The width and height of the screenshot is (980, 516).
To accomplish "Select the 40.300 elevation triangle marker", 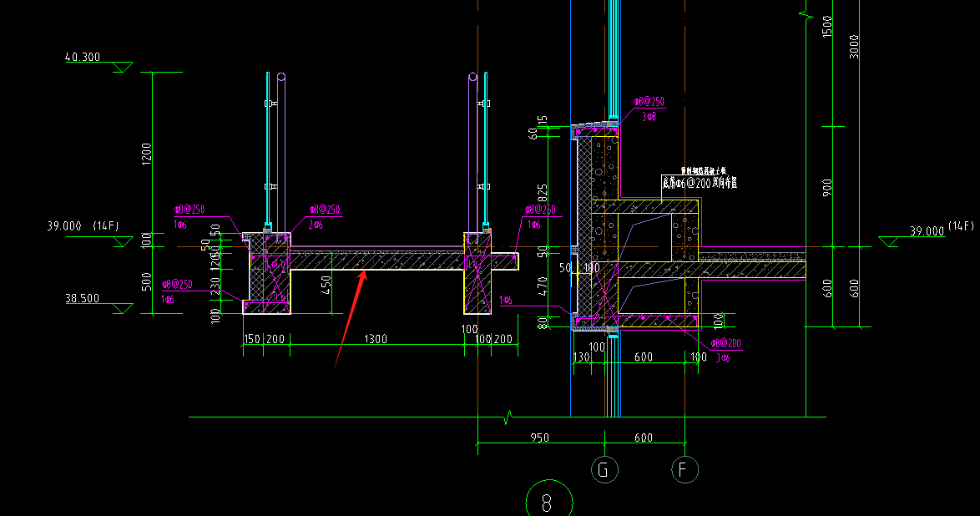I will point(123,68).
